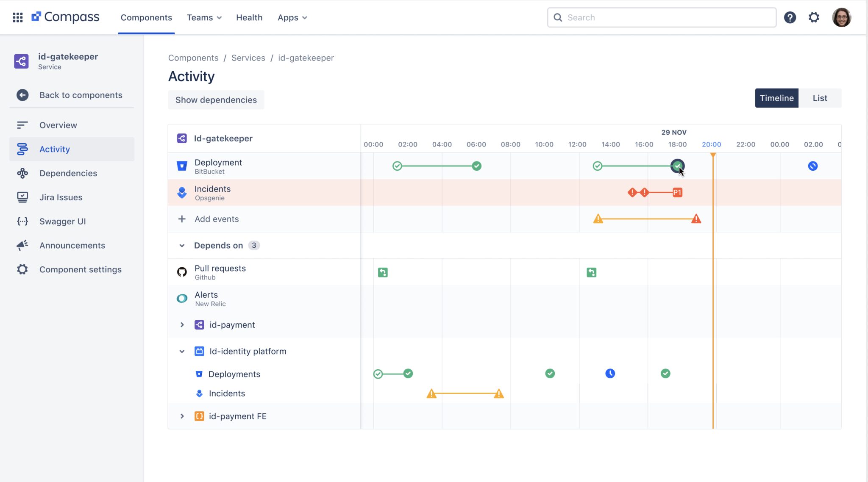Toggle Show dependencies button
868x482 pixels.
pos(216,100)
